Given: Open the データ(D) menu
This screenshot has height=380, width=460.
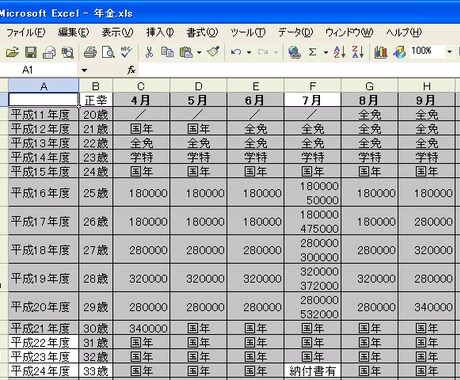Looking at the screenshot, I should pyautogui.click(x=296, y=32).
